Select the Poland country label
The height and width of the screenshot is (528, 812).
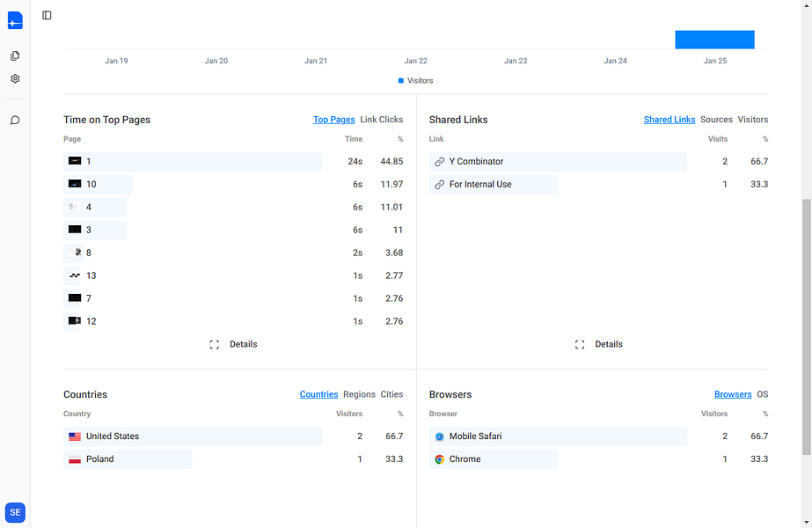(100, 459)
